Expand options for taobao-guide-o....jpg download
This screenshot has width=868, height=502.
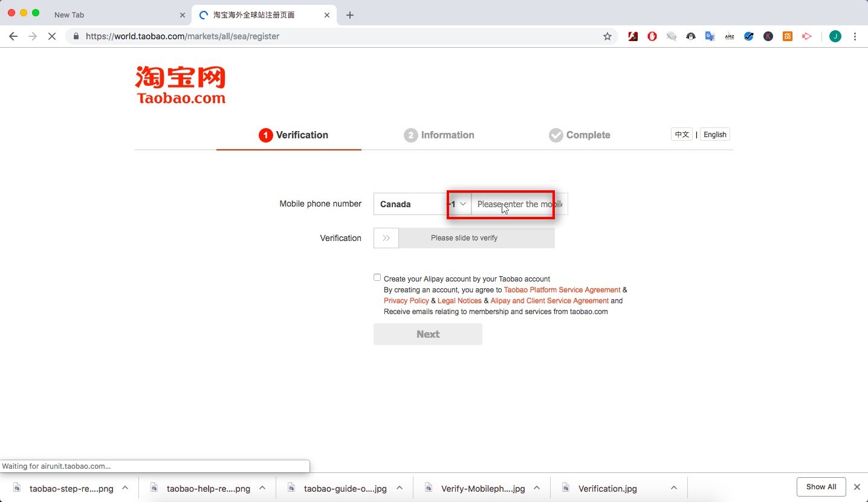tap(399, 488)
